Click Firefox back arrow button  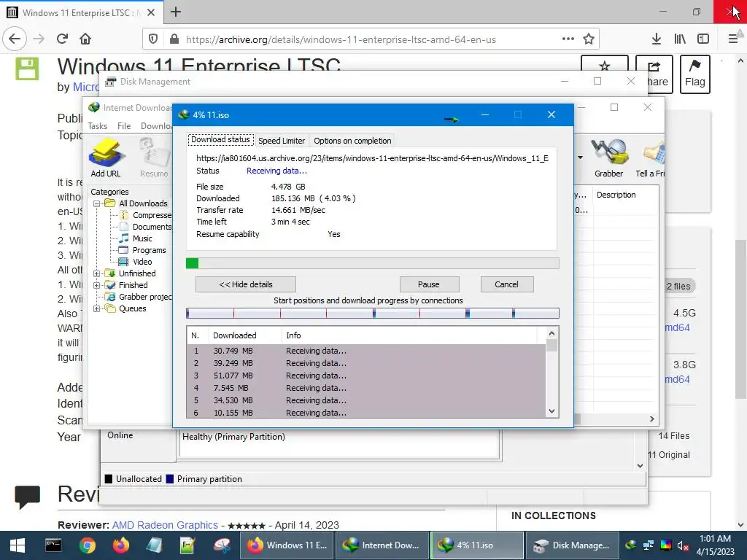click(x=15, y=39)
